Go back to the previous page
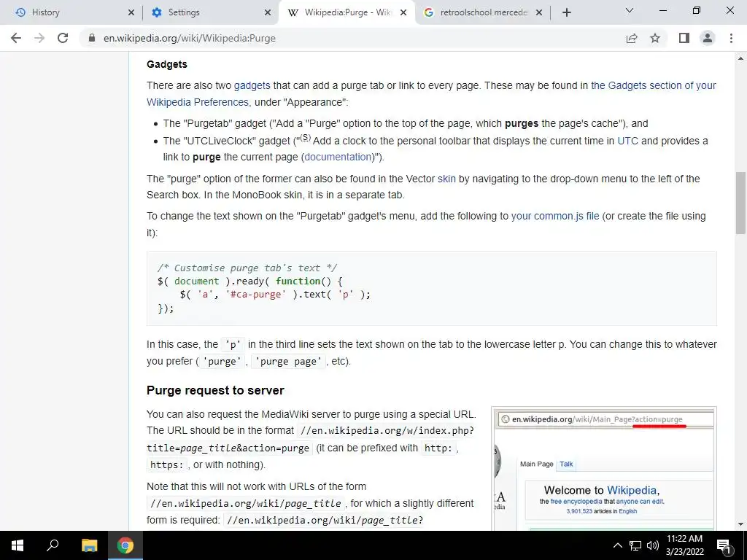The height and width of the screenshot is (560, 747). [x=16, y=38]
